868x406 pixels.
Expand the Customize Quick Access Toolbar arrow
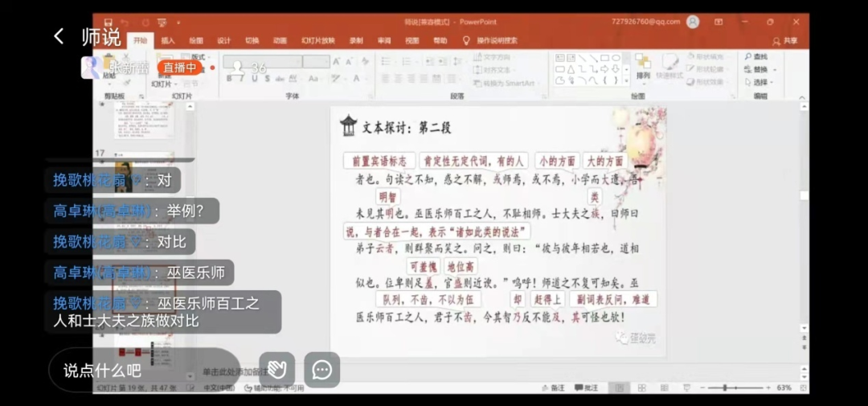(x=178, y=23)
